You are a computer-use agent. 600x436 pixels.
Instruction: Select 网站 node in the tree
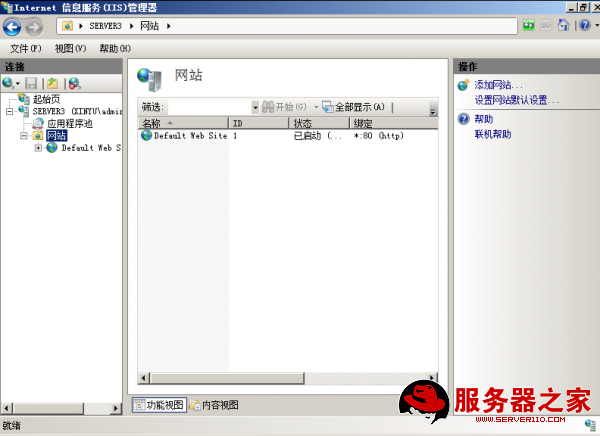[x=56, y=136]
